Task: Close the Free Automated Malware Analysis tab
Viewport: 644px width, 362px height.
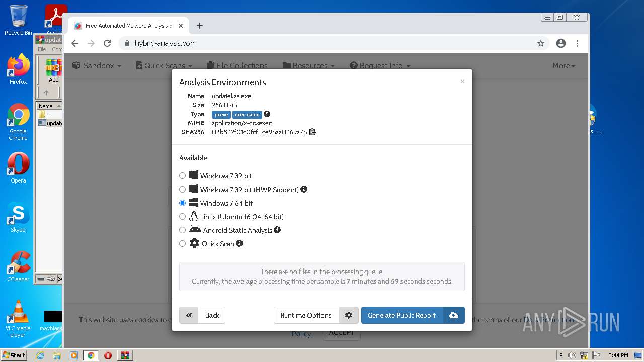Action: 181,26
